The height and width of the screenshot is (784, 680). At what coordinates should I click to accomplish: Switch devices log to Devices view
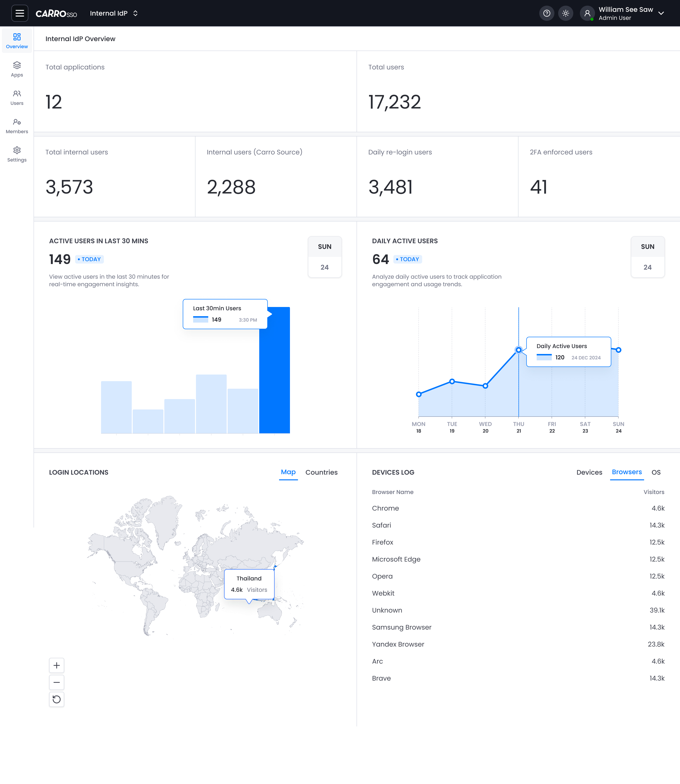coord(589,472)
